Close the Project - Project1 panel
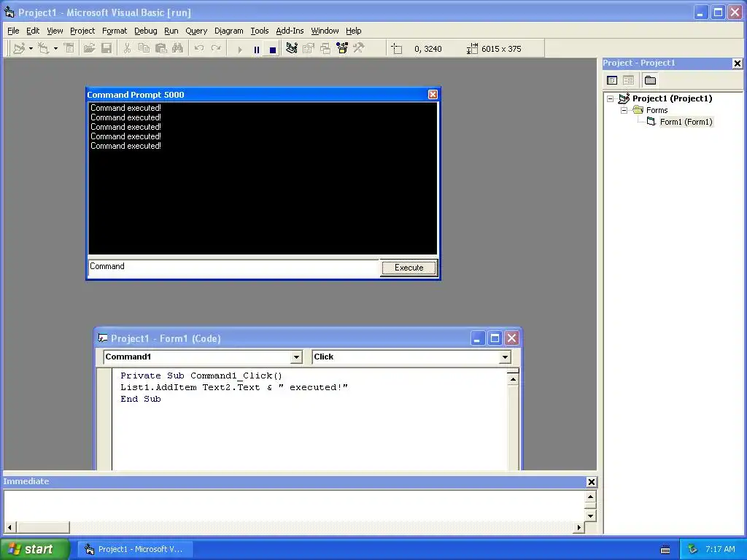 click(x=737, y=63)
